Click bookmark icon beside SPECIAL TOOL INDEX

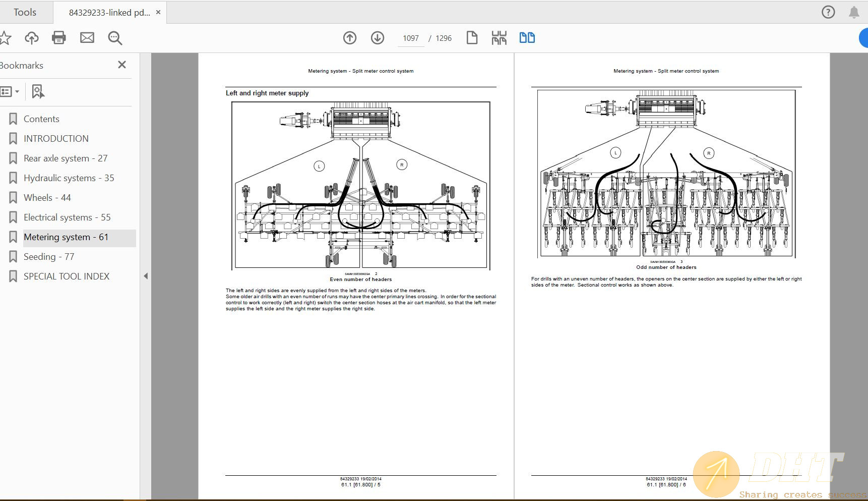pyautogui.click(x=13, y=276)
